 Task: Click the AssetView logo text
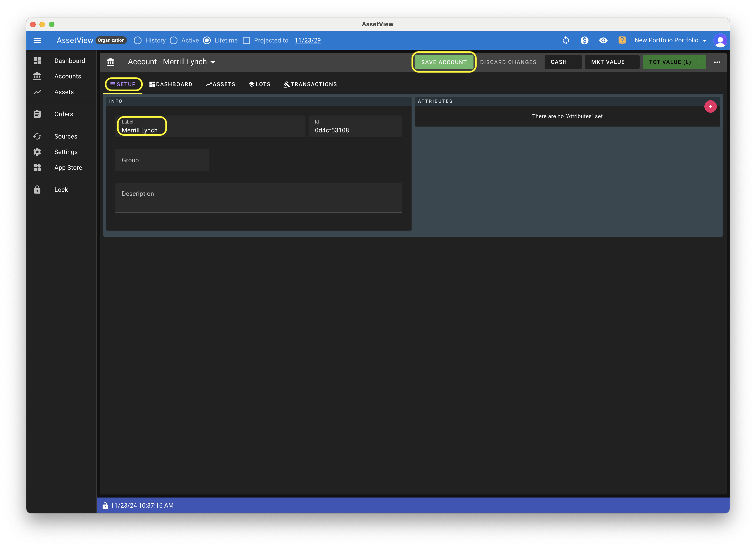75,40
